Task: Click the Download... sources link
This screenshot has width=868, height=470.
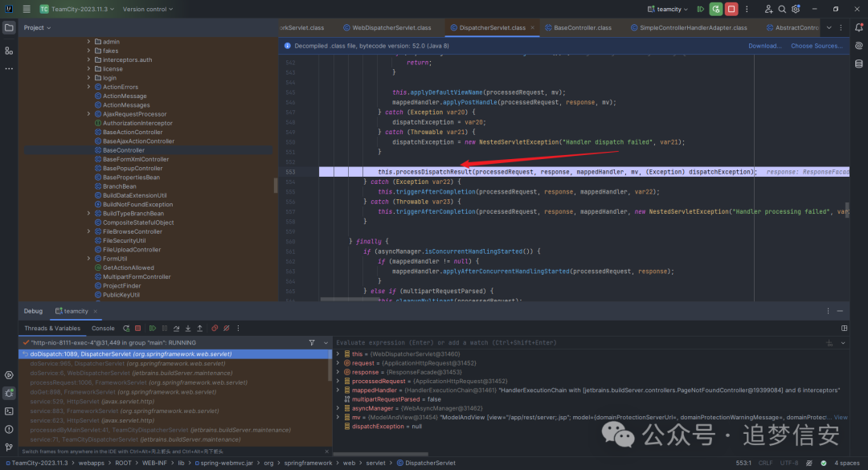Action: pos(764,46)
